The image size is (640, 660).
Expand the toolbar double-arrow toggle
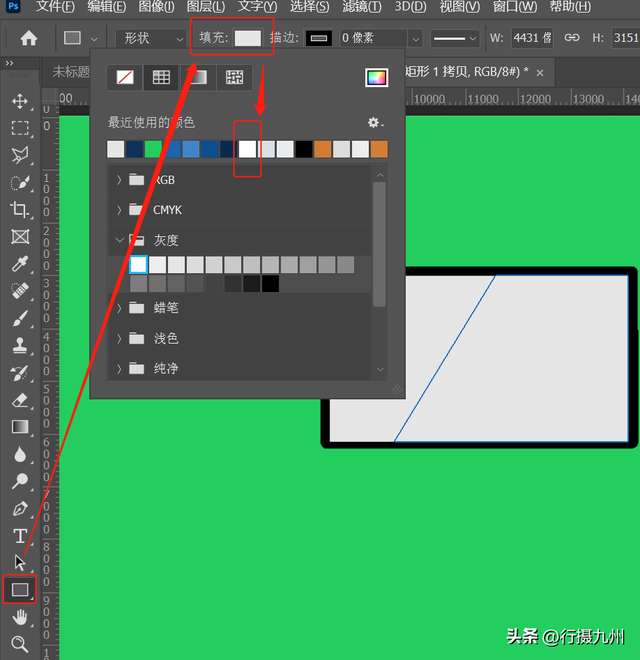click(x=9, y=63)
